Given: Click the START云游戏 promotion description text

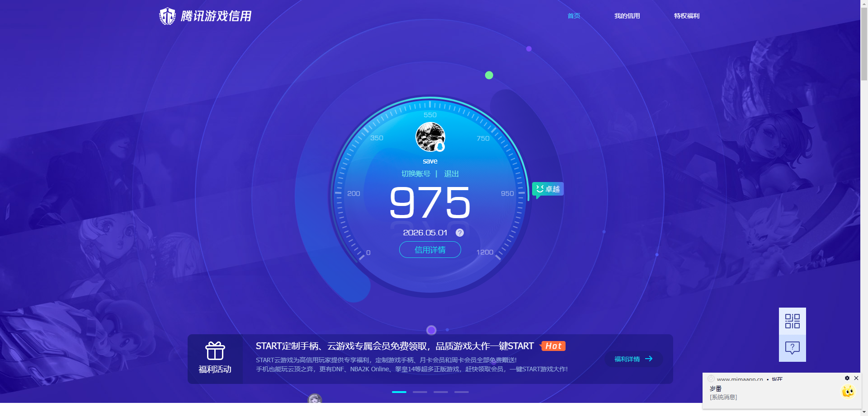Looking at the screenshot, I should pos(411,365).
